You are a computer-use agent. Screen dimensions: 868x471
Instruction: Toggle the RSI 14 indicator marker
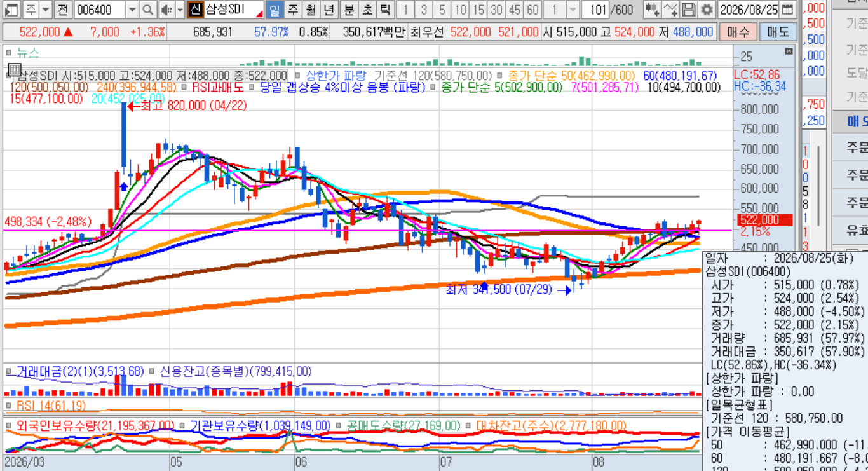coord(9,406)
